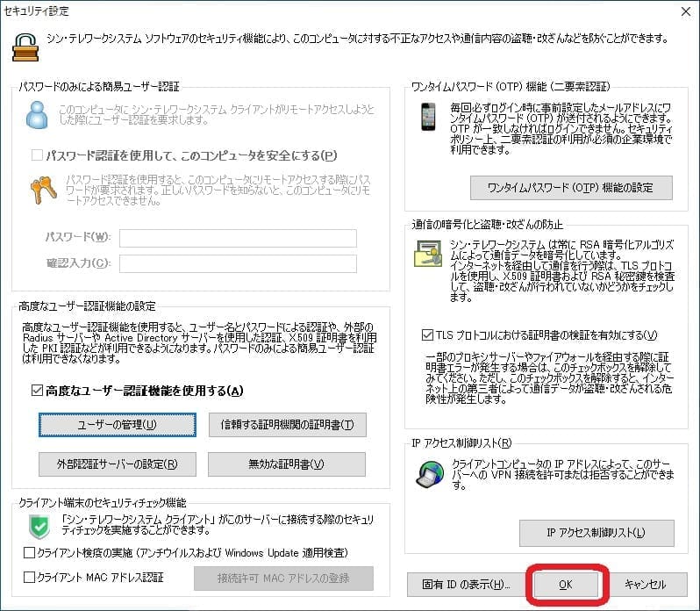Screen dimensions: 700x611
Task: Open ユーザーの管理 button
Action: [117, 424]
